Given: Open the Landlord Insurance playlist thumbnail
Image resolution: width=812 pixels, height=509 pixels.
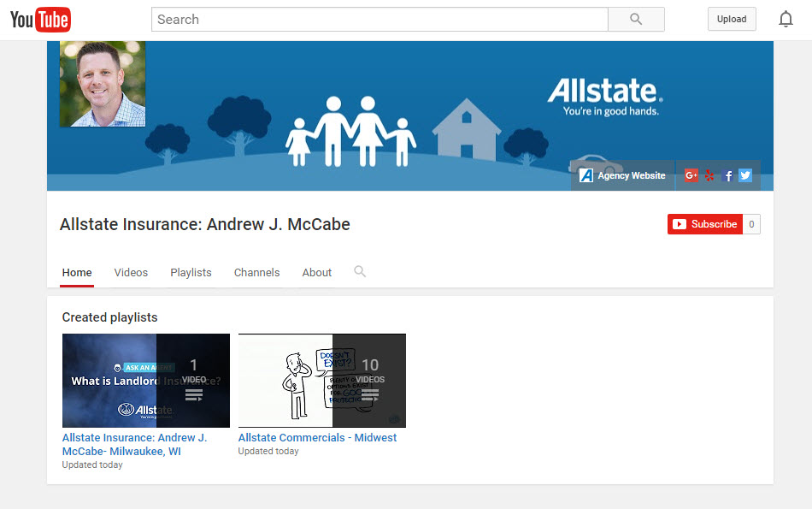Looking at the screenshot, I should click(146, 381).
